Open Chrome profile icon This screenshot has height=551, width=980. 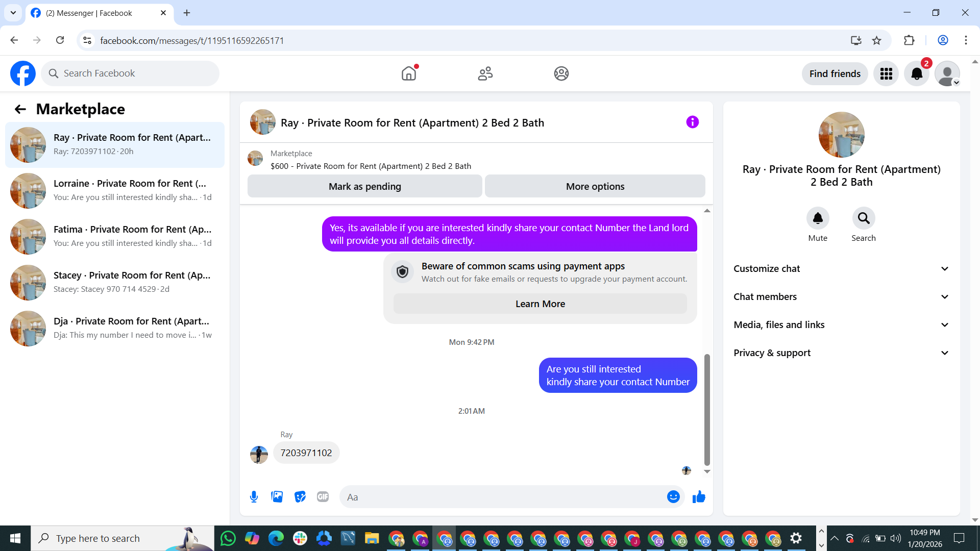click(943, 40)
